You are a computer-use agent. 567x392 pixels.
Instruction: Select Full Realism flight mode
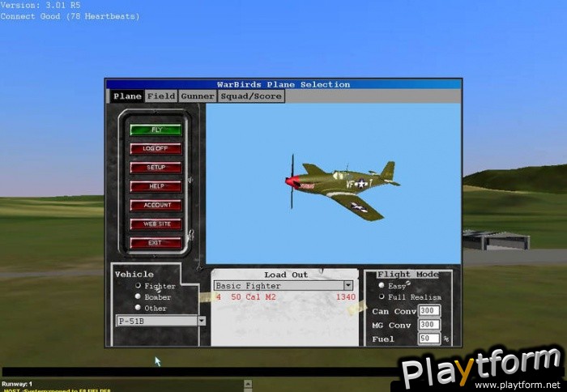pyautogui.click(x=382, y=296)
